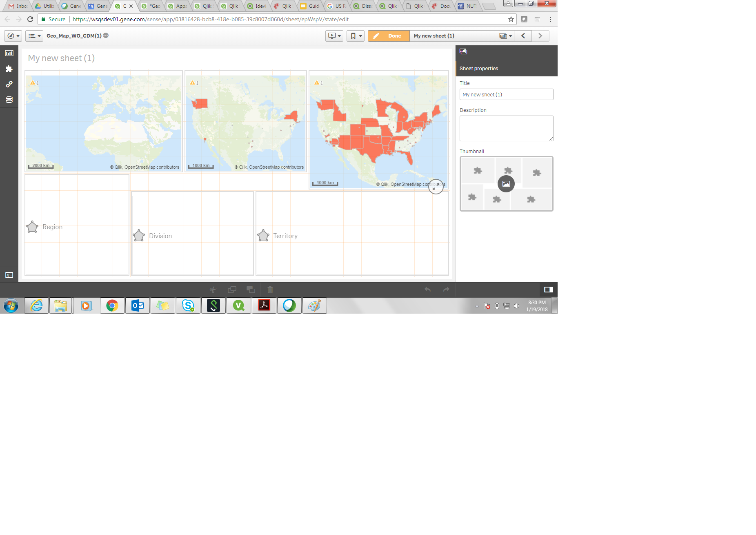The height and width of the screenshot is (535, 756).
Task: Cut the selected object with the scissors icon
Action: (x=213, y=289)
